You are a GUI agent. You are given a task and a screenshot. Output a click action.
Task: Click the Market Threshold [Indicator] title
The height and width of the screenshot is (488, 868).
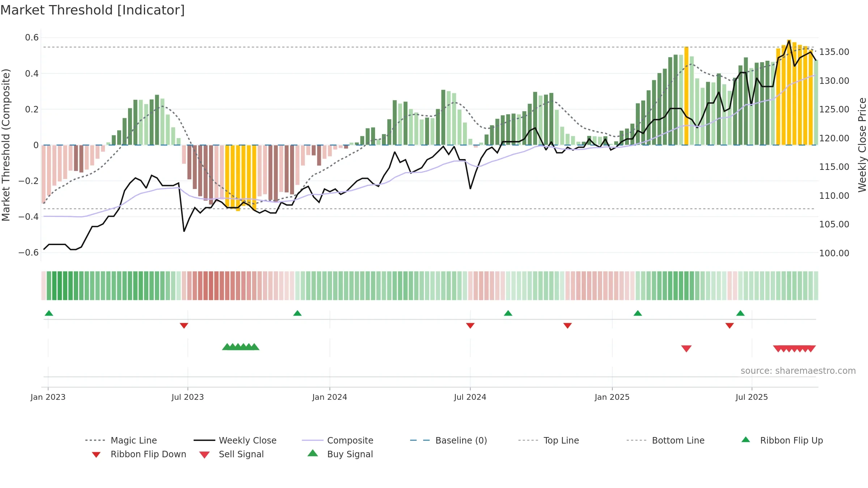click(93, 10)
